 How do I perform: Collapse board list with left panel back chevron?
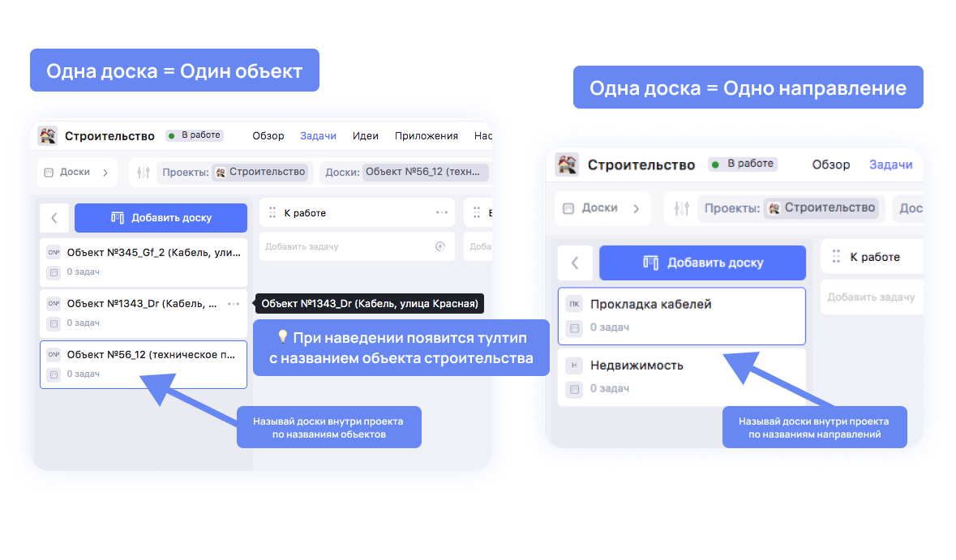pos(54,218)
